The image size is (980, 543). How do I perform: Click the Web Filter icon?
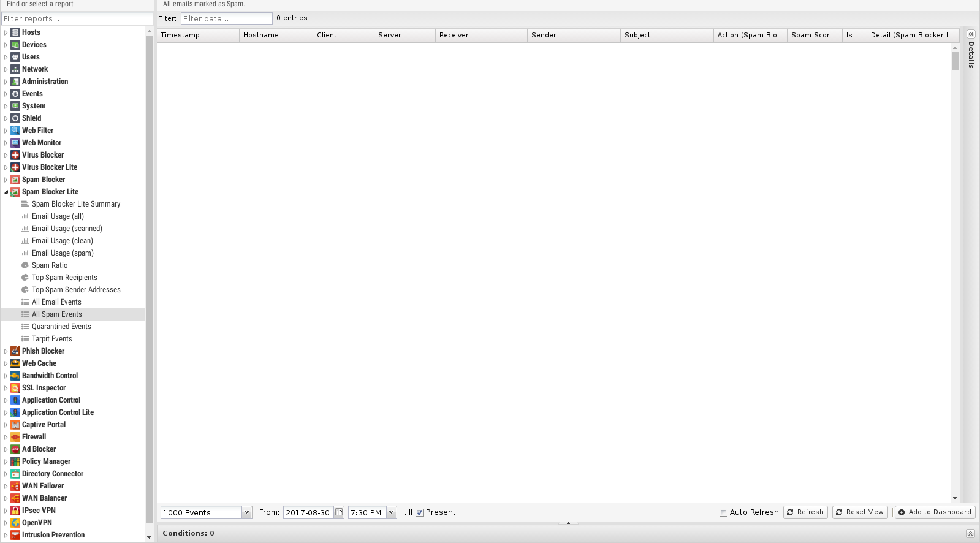(x=15, y=131)
